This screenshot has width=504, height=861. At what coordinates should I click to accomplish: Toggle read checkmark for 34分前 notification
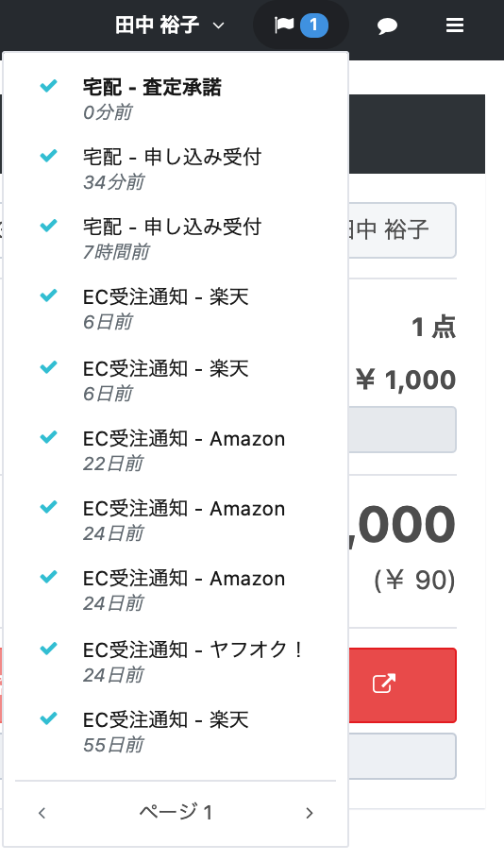48,156
